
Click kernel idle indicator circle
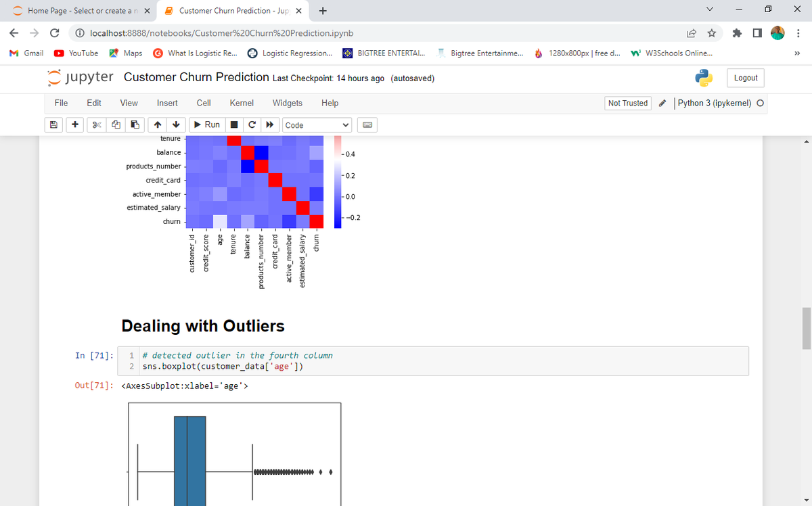tap(760, 103)
